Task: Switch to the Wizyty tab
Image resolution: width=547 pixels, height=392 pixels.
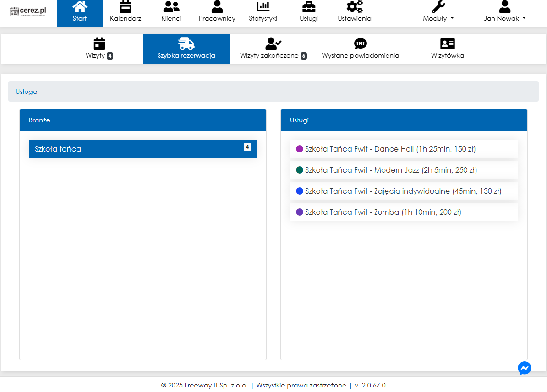Action: [x=99, y=49]
